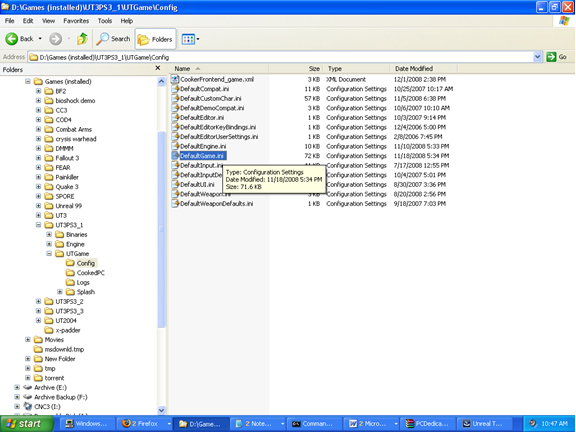This screenshot has height=433, width=576.
Task: Click the Back navigation arrow icon
Action: [x=11, y=39]
